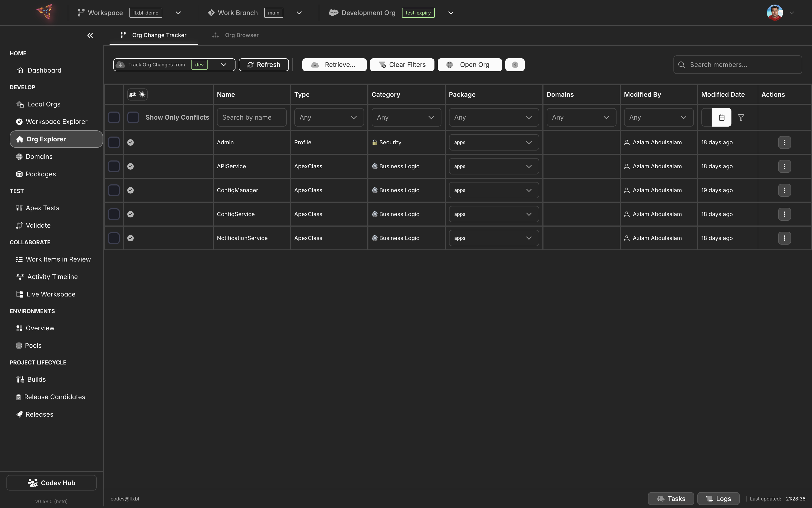Screen dimensions: 812x508
Task: Open actions menu for NotificationService row
Action: click(x=784, y=238)
